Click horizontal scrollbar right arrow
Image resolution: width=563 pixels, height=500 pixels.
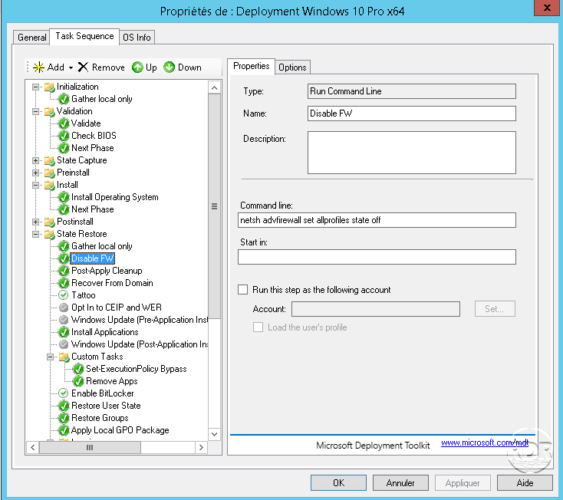pyautogui.click(x=201, y=447)
